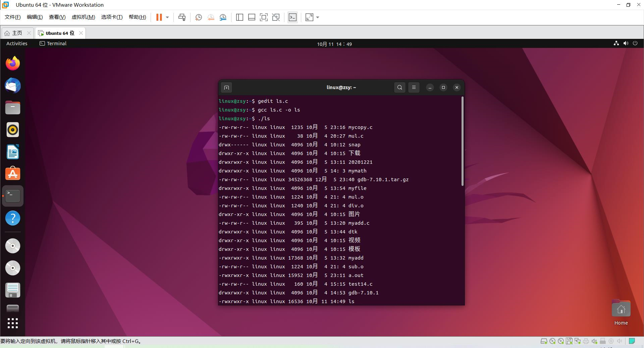The height and width of the screenshot is (348, 644).
Task: Click the USB controller status icon in status bar
Action: click(x=602, y=341)
